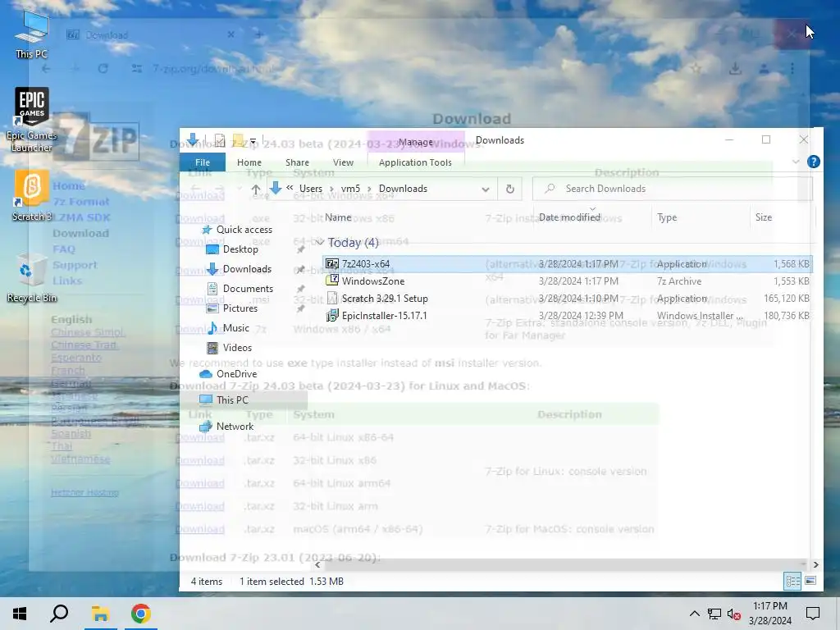Image resolution: width=840 pixels, height=630 pixels.
Task: Switch to Large icons view in status bar
Action: (810, 582)
